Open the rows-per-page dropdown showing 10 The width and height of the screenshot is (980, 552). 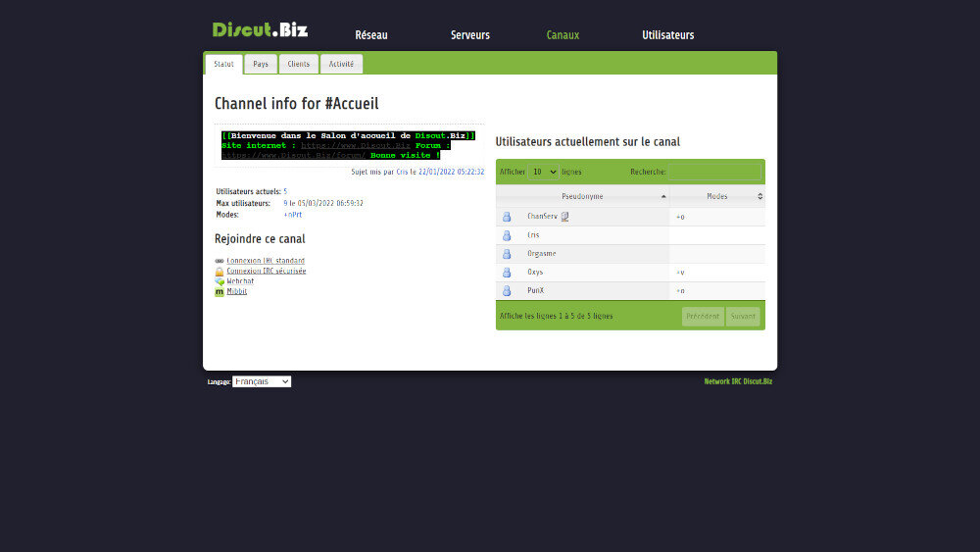point(543,172)
